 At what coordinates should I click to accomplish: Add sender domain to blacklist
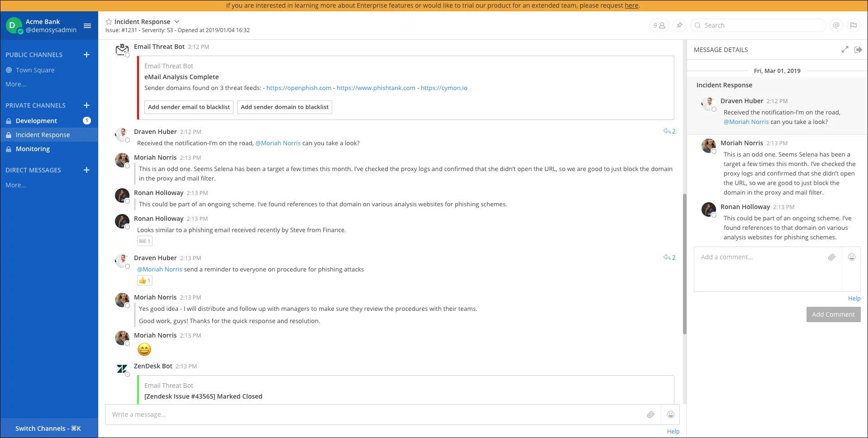[285, 107]
